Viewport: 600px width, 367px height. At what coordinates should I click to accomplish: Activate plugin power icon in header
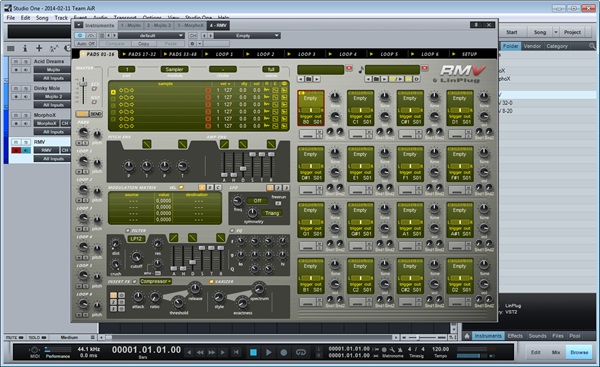80,35
